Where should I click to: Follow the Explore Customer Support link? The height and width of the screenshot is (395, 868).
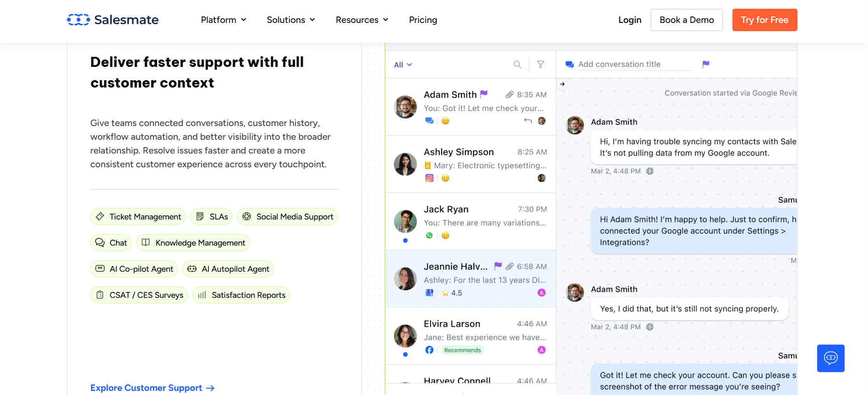(x=152, y=388)
